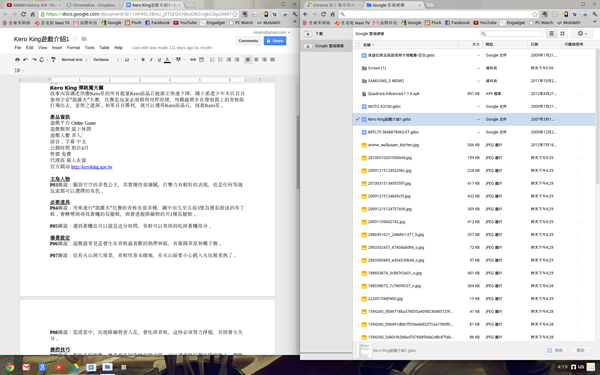The width and height of the screenshot is (600, 375).
Task: Align text left in Docs
Action: pyautogui.click(x=248, y=60)
